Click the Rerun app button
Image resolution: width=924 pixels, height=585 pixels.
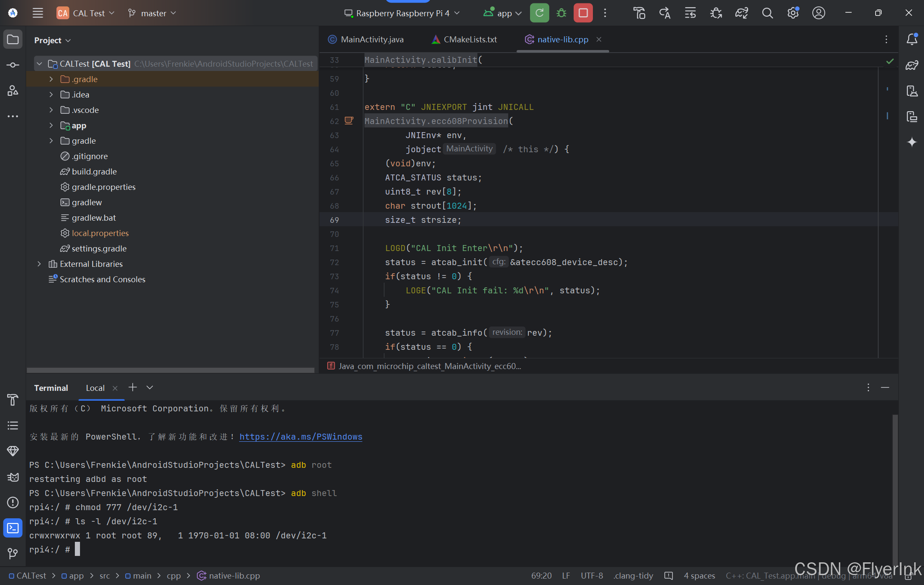point(539,13)
